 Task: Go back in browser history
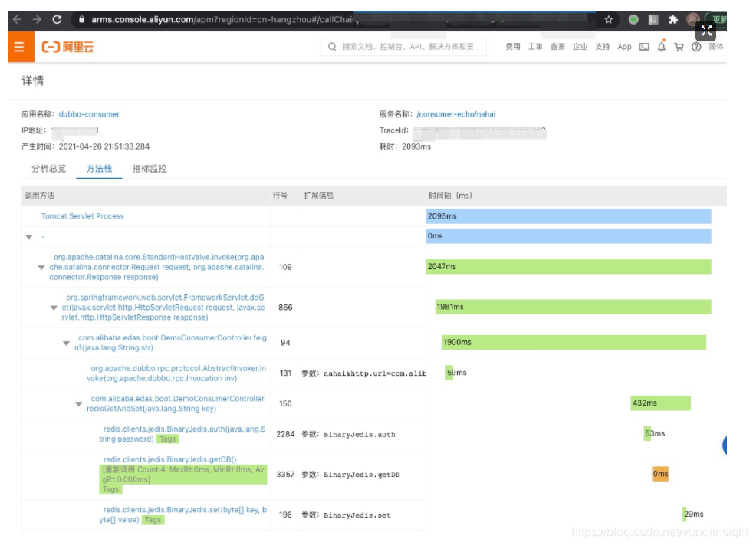click(18, 19)
